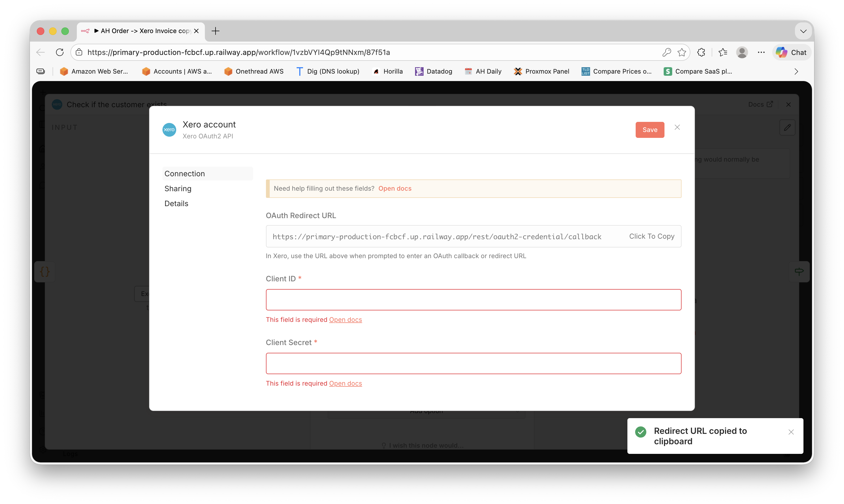Screen dimensions: 844x504
Task: Open docs link under Client ID error
Action: point(345,319)
